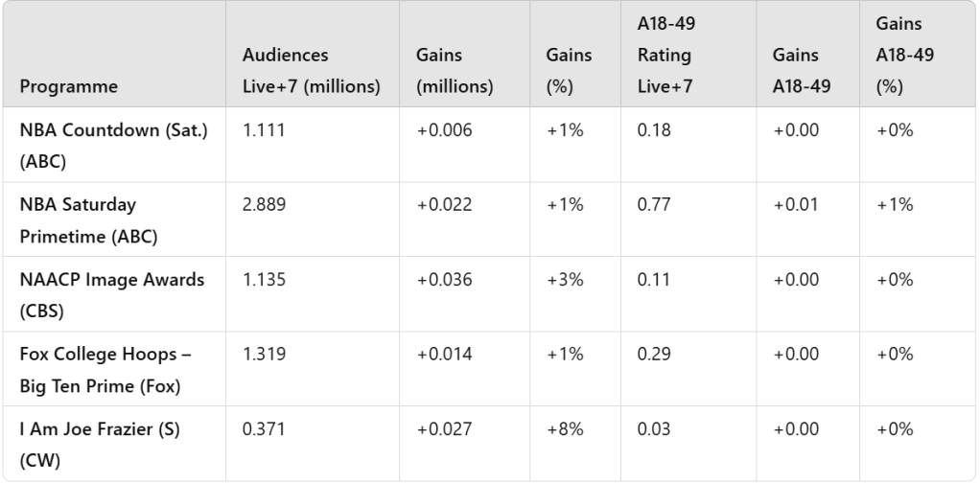Image resolution: width=980 pixels, height=484 pixels.
Task: Select Fox College Hoops – Big Ten Prime
Action: (x=105, y=369)
